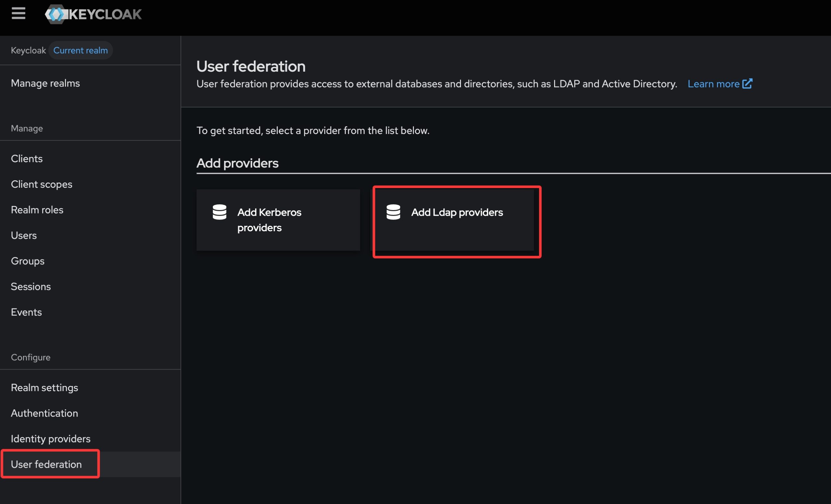Viewport: 831px width, 504px height.
Task: Click the Kerberos provider database icon
Action: tap(219, 212)
